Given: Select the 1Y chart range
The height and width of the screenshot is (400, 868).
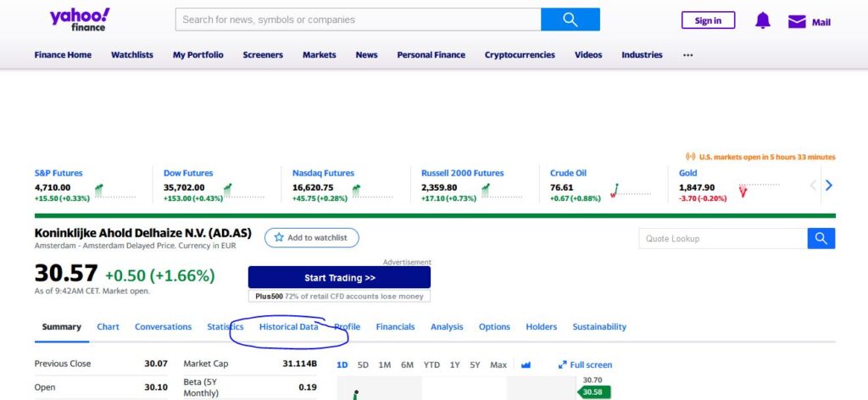Looking at the screenshot, I should pos(454,365).
